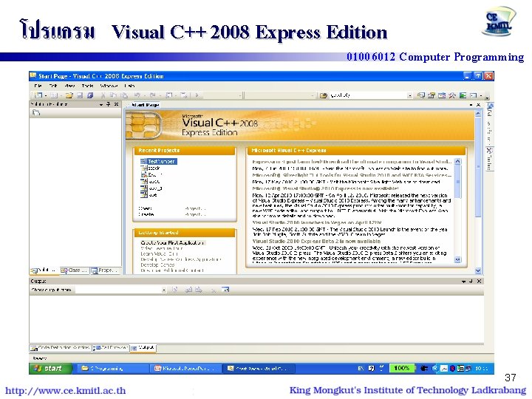Switch to the Class View tab

74,270
